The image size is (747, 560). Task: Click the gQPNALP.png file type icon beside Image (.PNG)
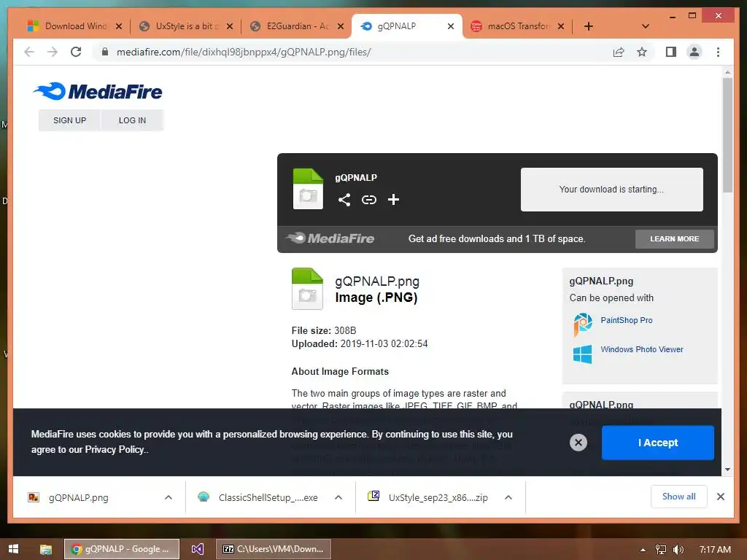(307, 289)
